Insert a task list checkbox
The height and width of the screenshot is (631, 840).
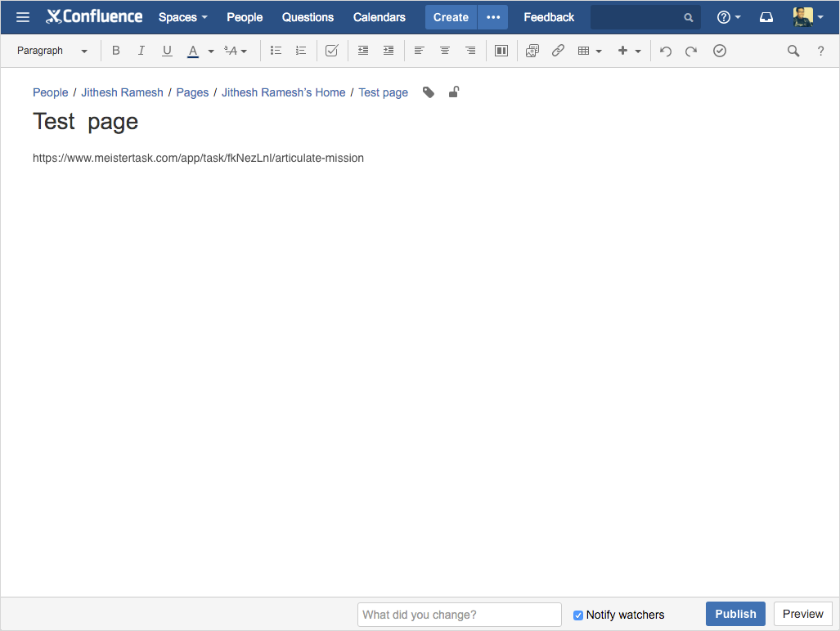[331, 51]
